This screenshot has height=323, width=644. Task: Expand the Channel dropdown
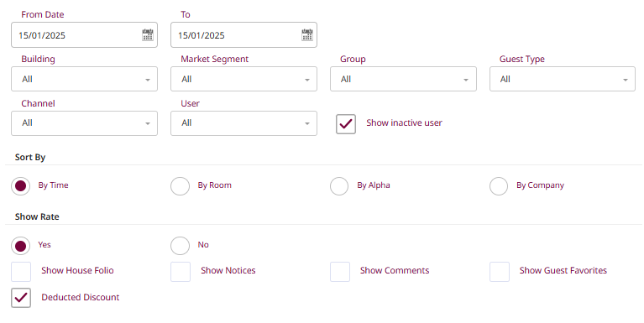84,123
